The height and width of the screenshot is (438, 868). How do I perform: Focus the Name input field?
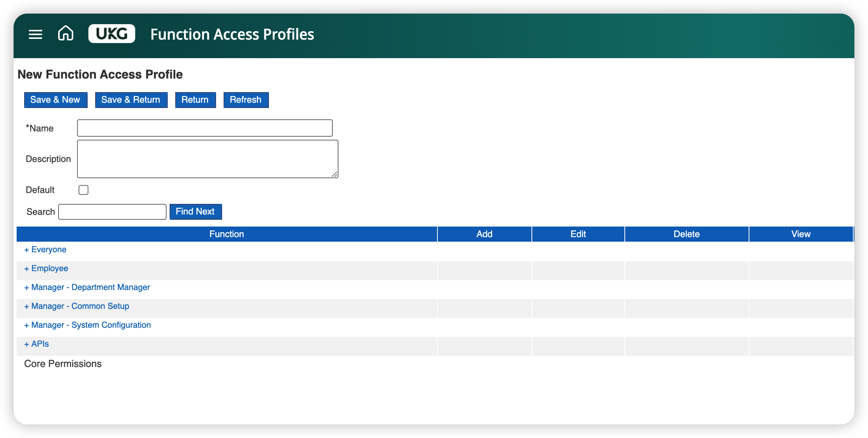click(x=205, y=128)
